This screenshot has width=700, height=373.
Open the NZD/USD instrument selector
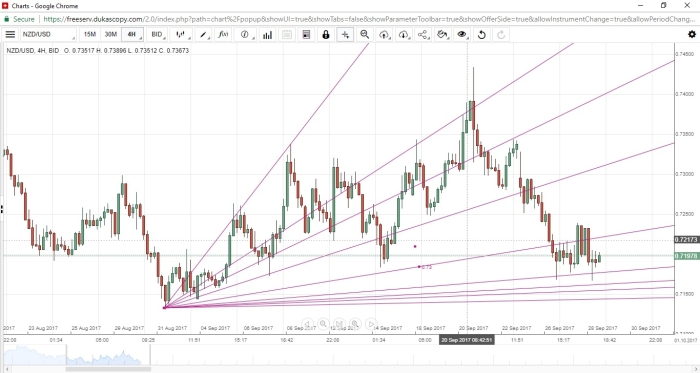click(48, 35)
